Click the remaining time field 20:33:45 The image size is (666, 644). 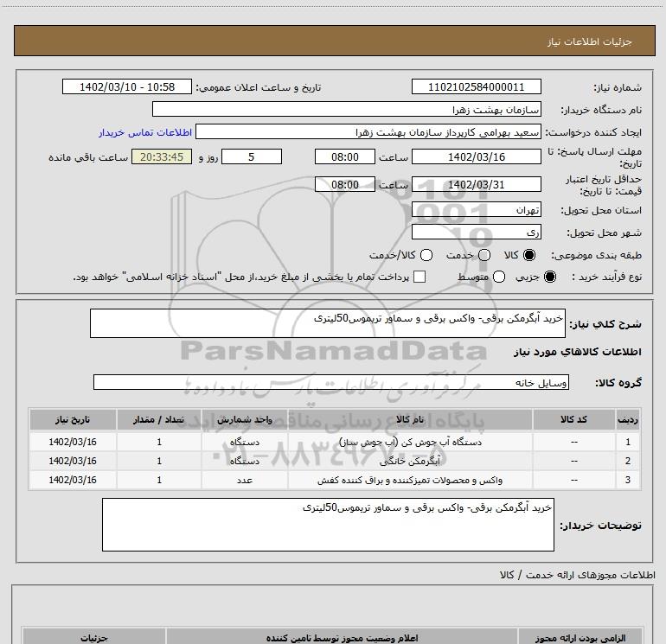[162, 156]
